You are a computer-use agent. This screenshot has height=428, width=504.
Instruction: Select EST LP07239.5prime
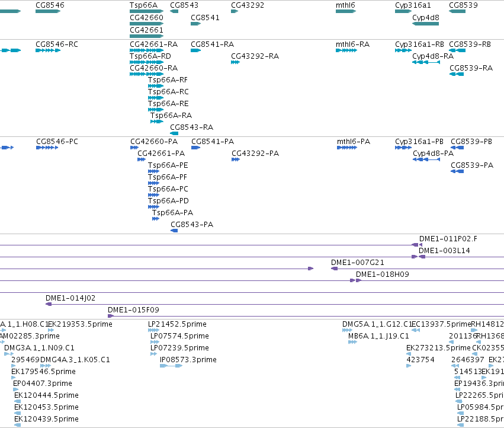click(x=153, y=354)
